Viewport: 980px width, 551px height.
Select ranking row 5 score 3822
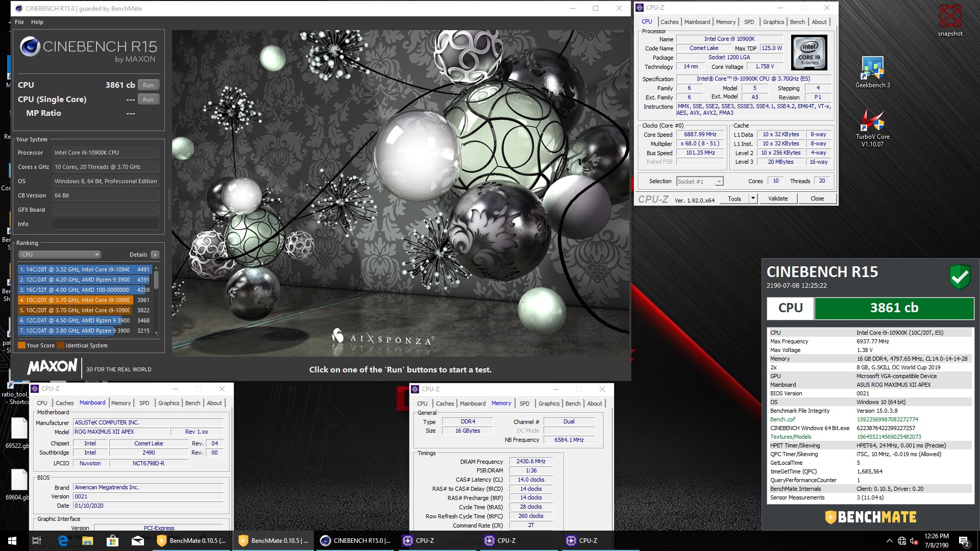(85, 310)
